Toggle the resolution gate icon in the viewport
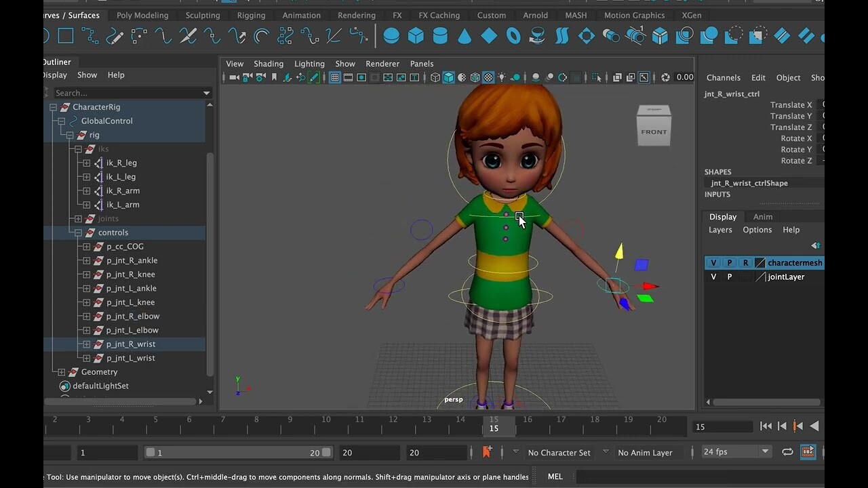Image resolution: width=868 pixels, height=488 pixels. point(360,77)
